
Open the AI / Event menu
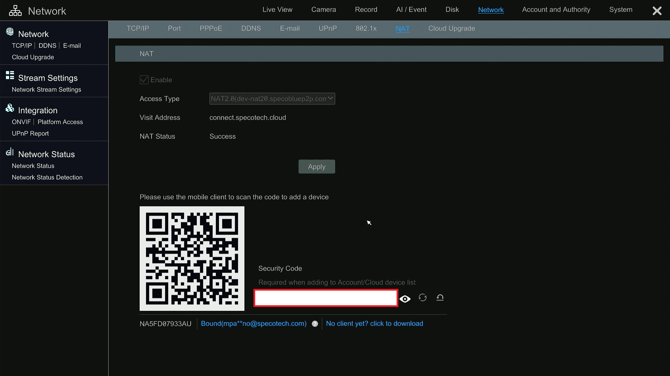(411, 9)
